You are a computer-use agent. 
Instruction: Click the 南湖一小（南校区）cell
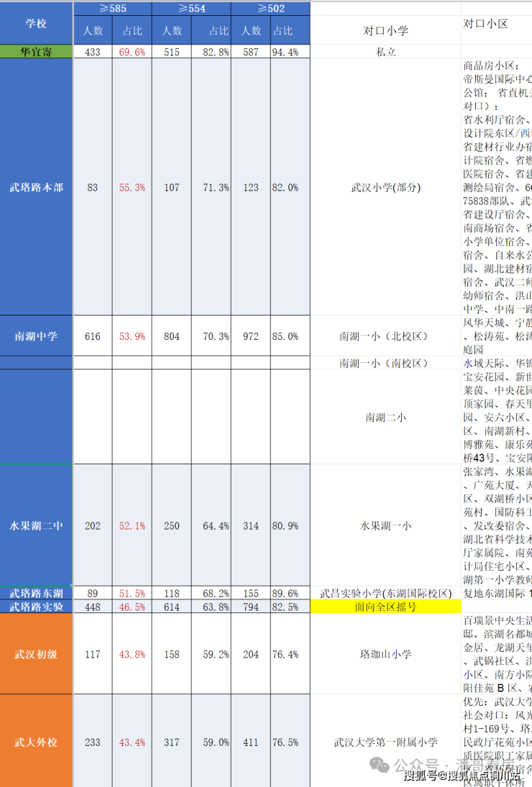tap(385, 363)
